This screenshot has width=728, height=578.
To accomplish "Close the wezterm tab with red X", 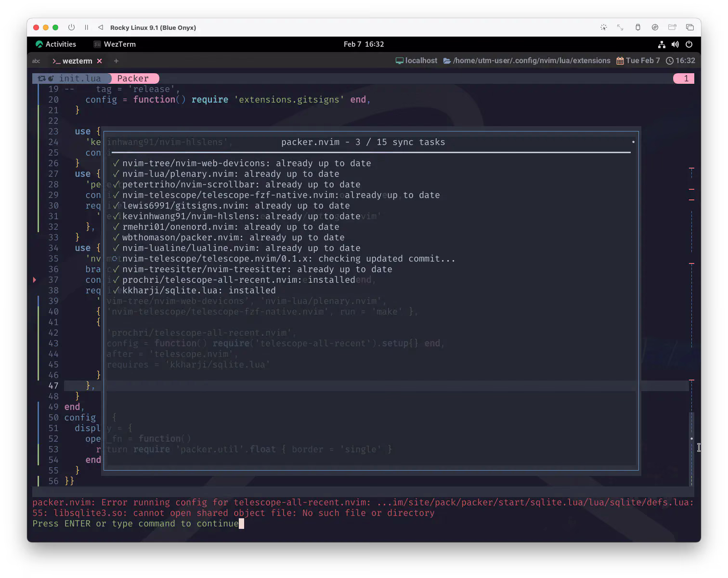I will pyautogui.click(x=99, y=61).
